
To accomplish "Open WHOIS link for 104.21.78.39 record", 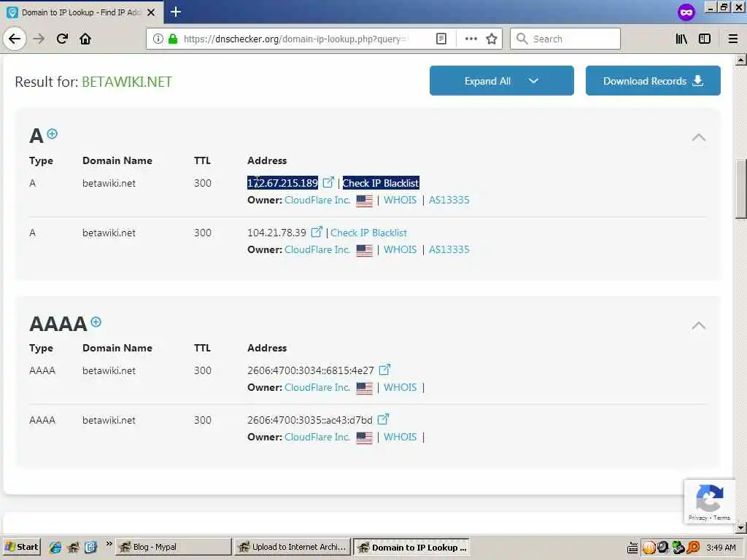I will click(x=400, y=249).
